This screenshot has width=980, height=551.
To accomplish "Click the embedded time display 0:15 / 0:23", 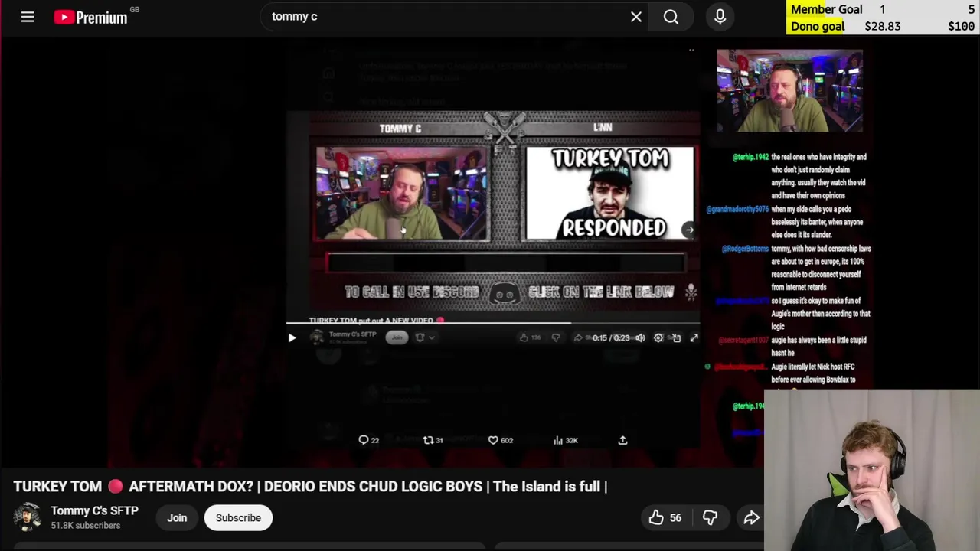I will click(x=610, y=337).
